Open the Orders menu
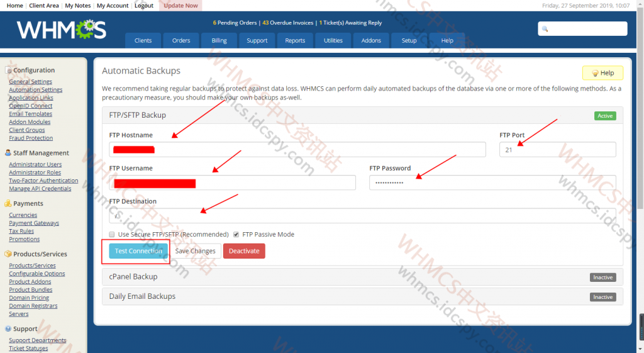This screenshot has height=353, width=644. point(181,40)
